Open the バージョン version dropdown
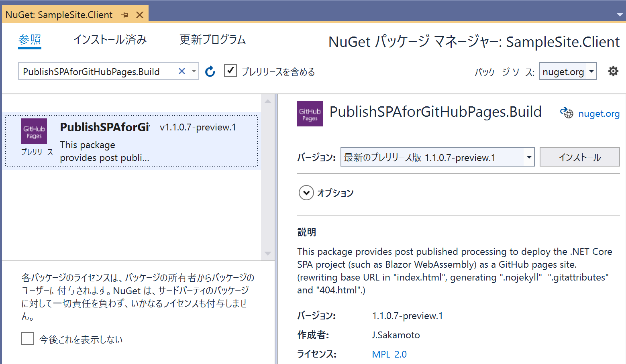The width and height of the screenshot is (626, 364). click(529, 157)
